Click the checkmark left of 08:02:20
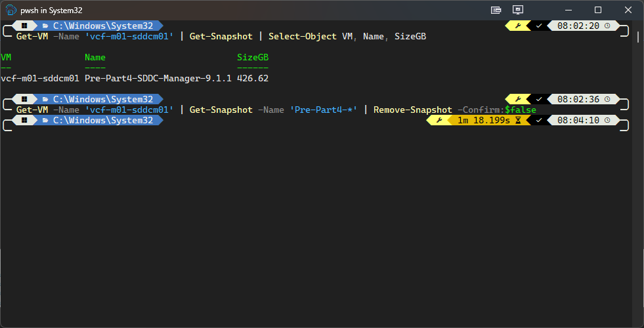The image size is (644, 328). tap(539, 26)
